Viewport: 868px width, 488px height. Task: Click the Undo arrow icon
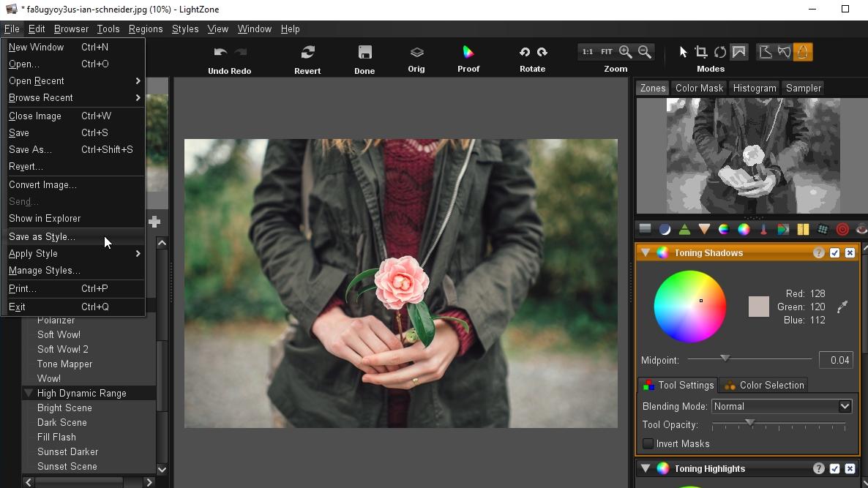click(220, 52)
